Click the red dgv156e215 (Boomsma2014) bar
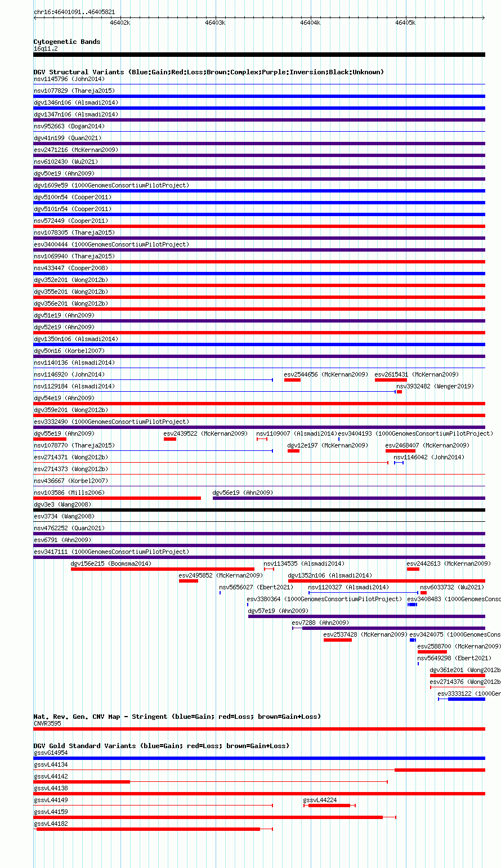 (x=163, y=569)
